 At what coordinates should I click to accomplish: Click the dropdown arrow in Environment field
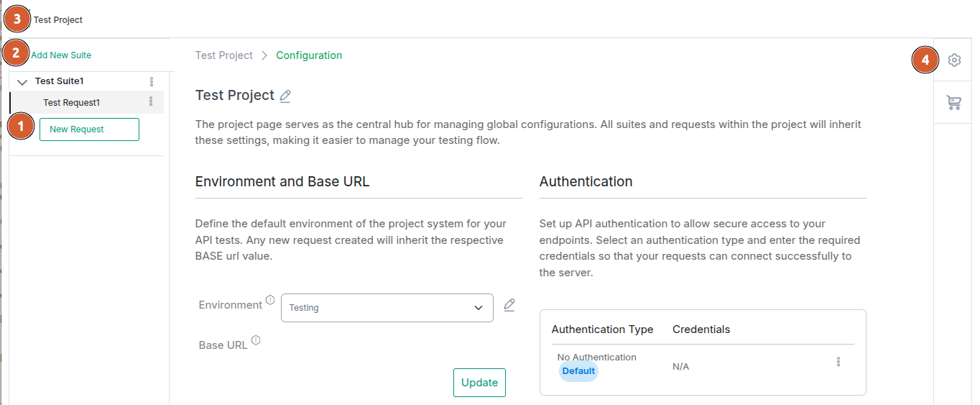click(x=479, y=308)
